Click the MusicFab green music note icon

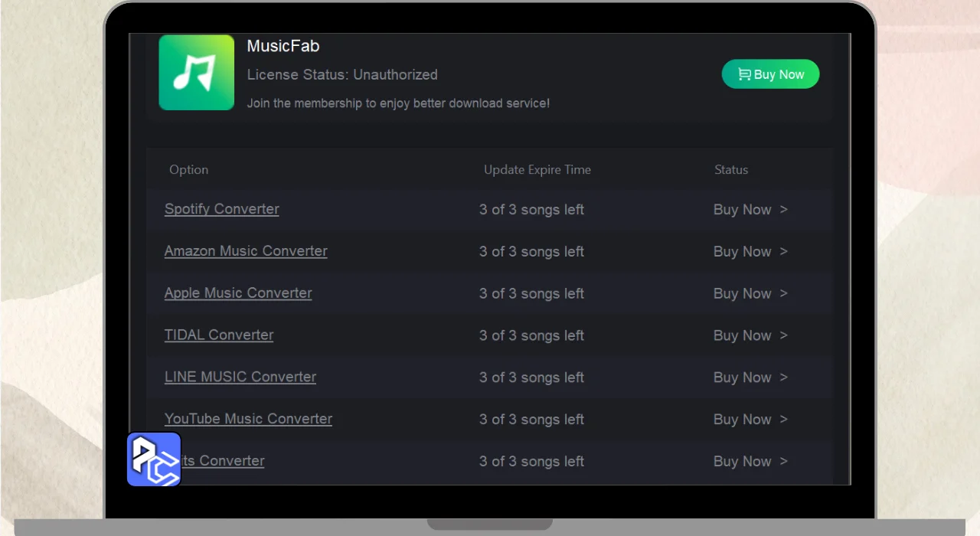coord(196,72)
